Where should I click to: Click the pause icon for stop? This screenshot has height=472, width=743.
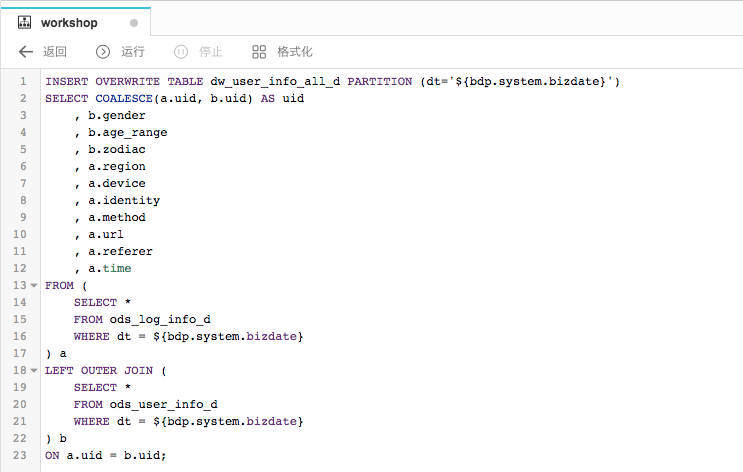[x=181, y=52]
